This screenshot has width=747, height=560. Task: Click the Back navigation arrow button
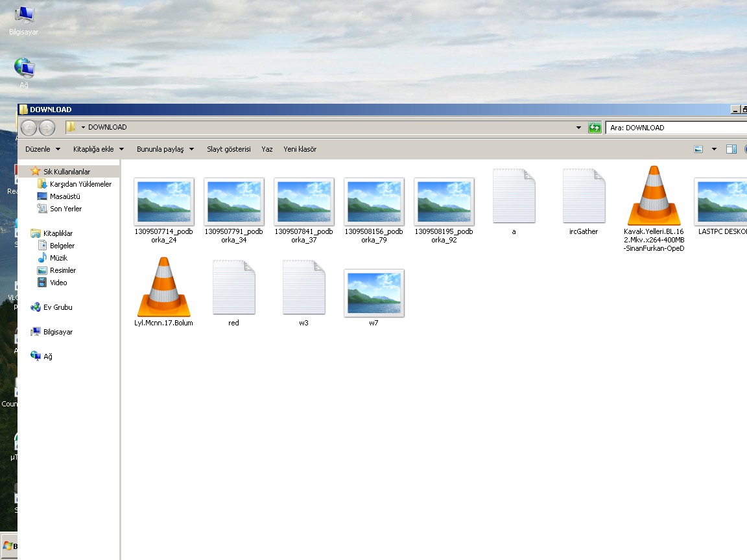point(29,128)
